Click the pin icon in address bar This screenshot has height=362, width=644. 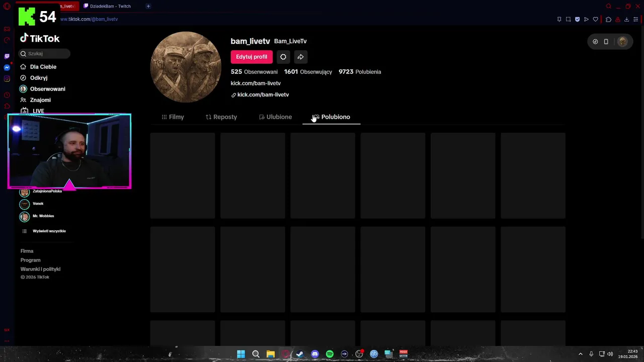pos(559,19)
